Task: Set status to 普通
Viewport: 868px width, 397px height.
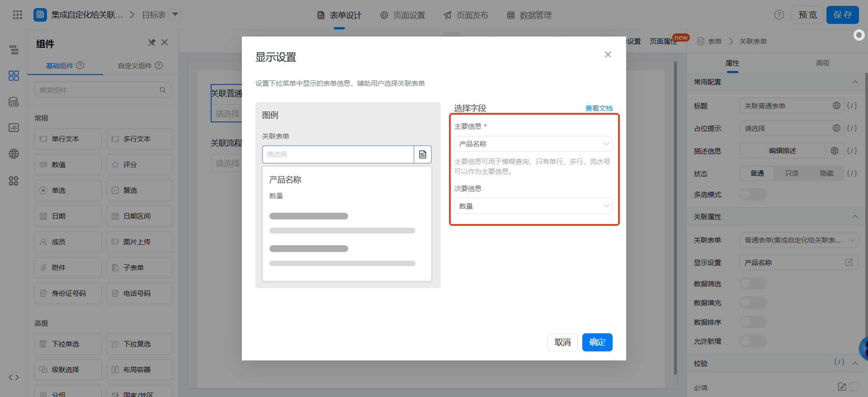Action: pos(757,173)
